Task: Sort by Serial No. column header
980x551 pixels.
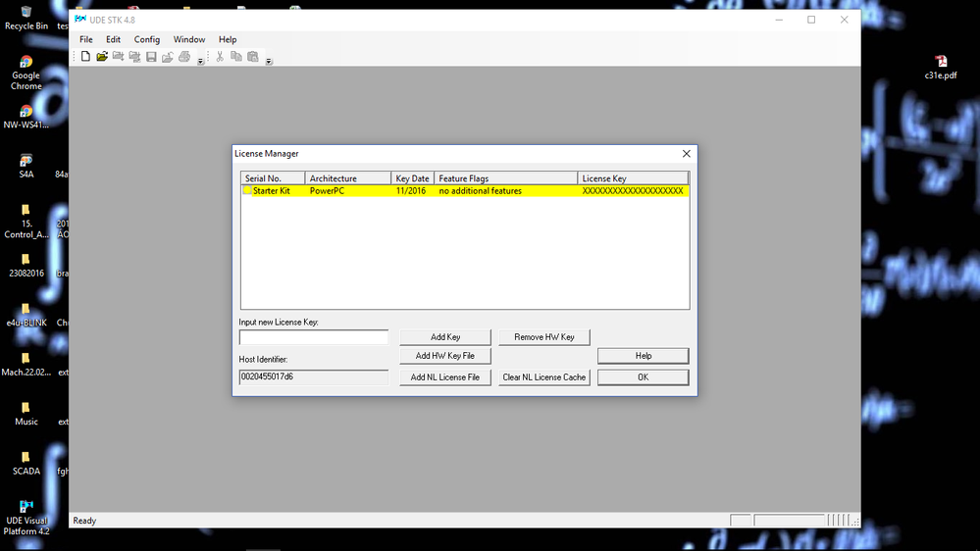Action: click(273, 178)
